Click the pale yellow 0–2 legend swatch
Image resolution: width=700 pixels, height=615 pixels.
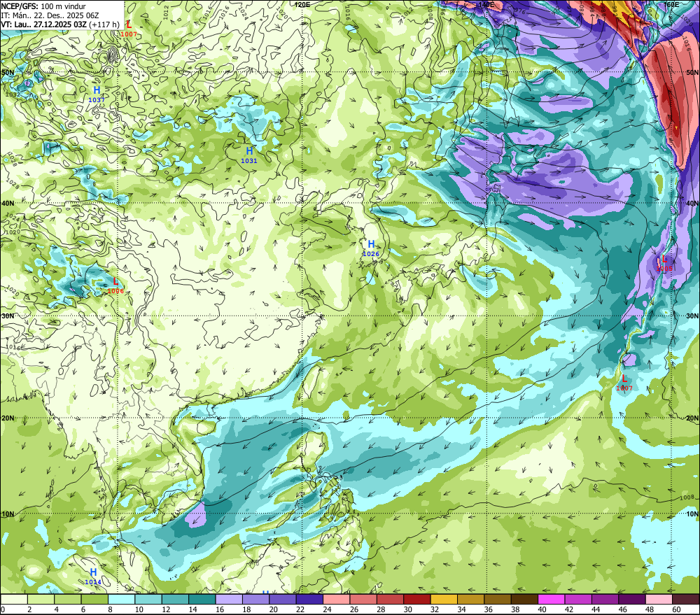14,600
